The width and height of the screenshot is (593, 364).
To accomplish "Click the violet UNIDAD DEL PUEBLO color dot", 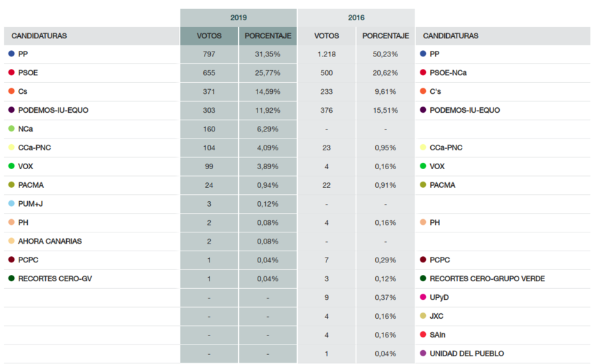I will [423, 354].
